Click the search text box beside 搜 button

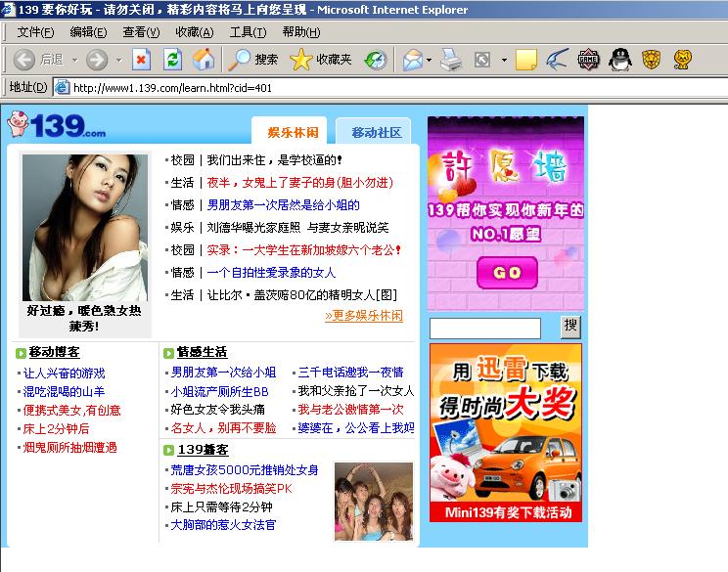click(x=484, y=328)
